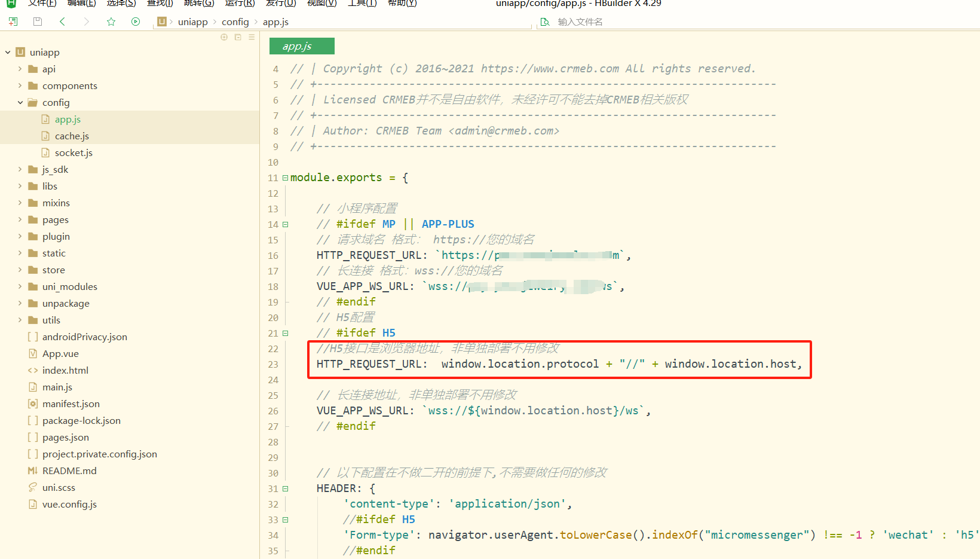
Task: Click app.js in the breadcrumb
Action: click(275, 22)
